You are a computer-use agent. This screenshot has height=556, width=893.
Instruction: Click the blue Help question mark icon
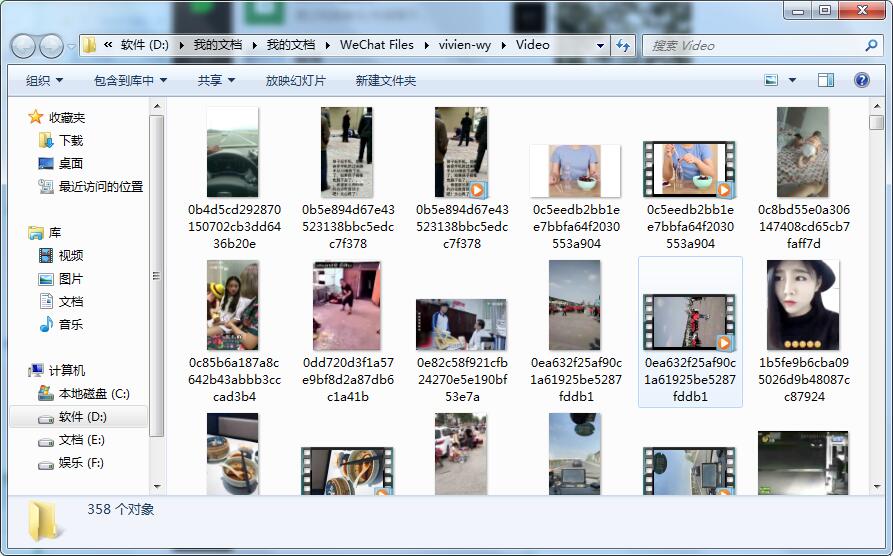[862, 80]
